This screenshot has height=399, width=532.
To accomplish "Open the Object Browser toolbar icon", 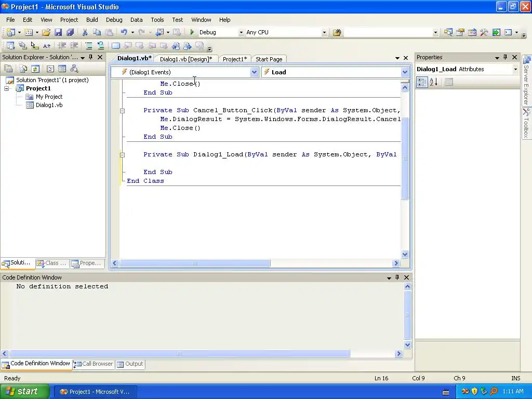I will [472, 32].
